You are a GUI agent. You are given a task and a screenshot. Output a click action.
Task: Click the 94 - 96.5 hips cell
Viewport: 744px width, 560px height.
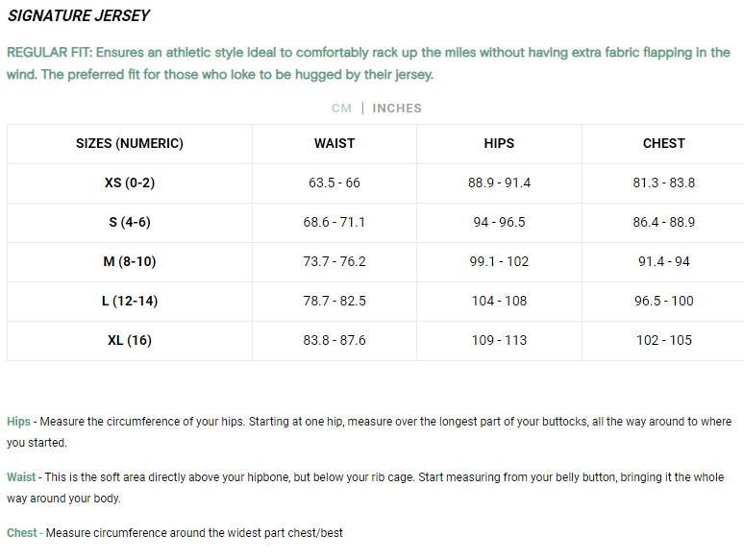pyautogui.click(x=499, y=222)
